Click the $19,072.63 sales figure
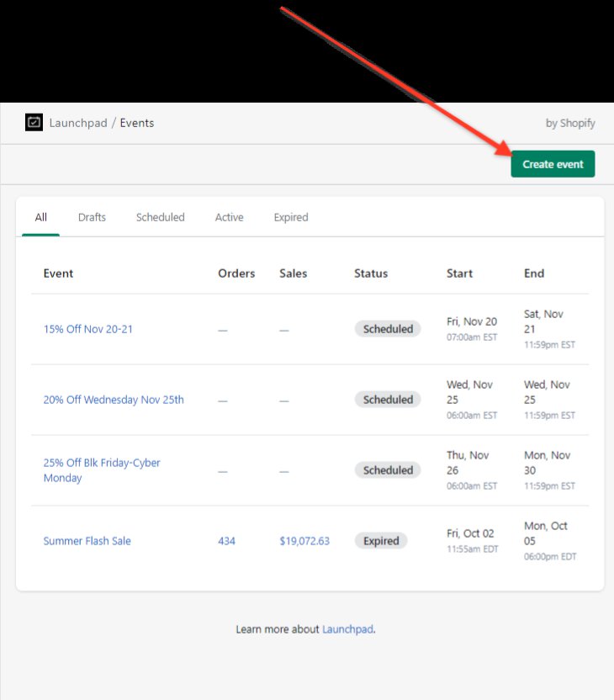 304,541
